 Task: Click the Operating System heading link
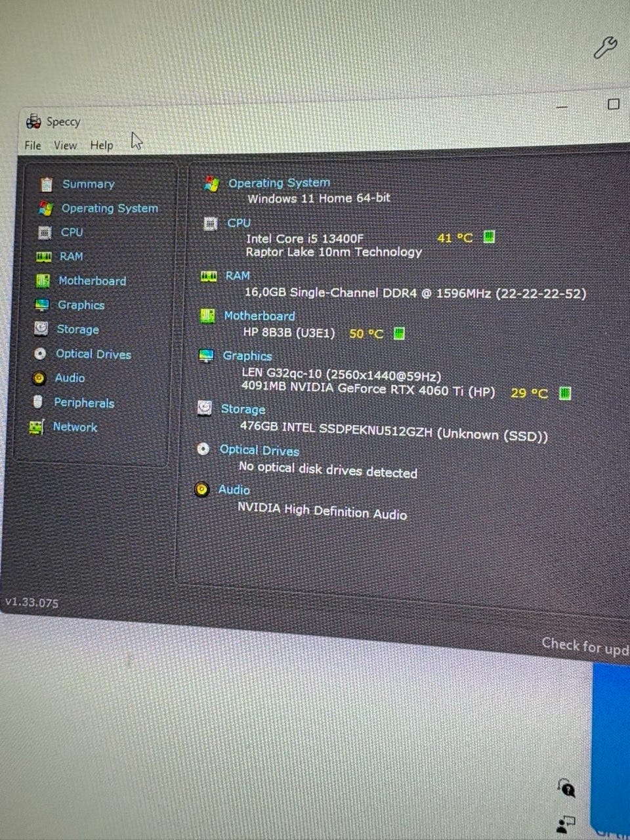(279, 183)
